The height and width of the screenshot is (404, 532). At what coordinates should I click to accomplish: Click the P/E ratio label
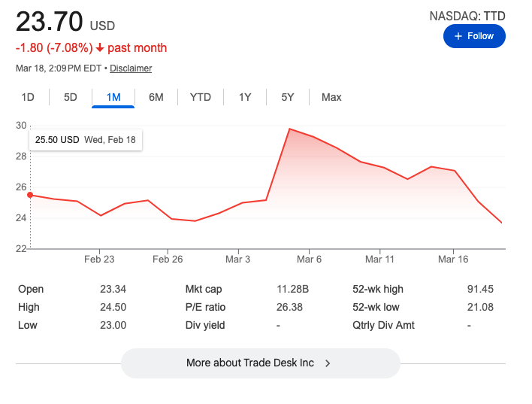pyautogui.click(x=205, y=307)
